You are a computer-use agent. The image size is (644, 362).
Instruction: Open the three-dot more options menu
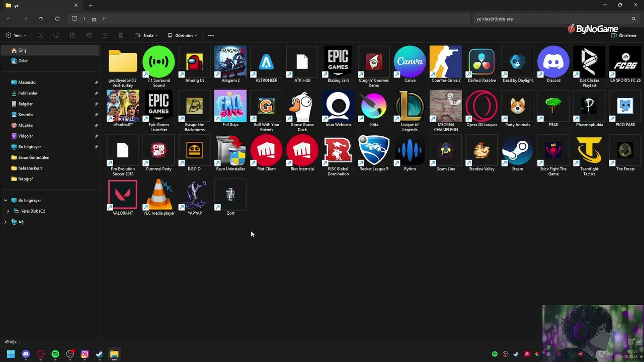(211, 35)
